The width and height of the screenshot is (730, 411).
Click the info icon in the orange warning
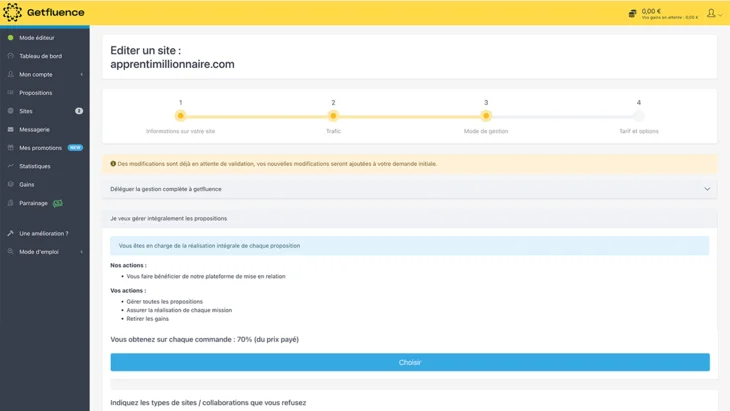click(x=113, y=164)
